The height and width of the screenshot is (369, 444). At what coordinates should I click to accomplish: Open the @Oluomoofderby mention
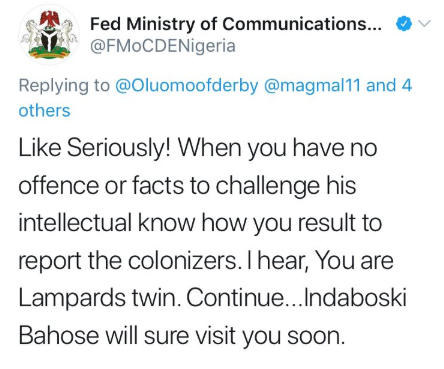tap(187, 85)
